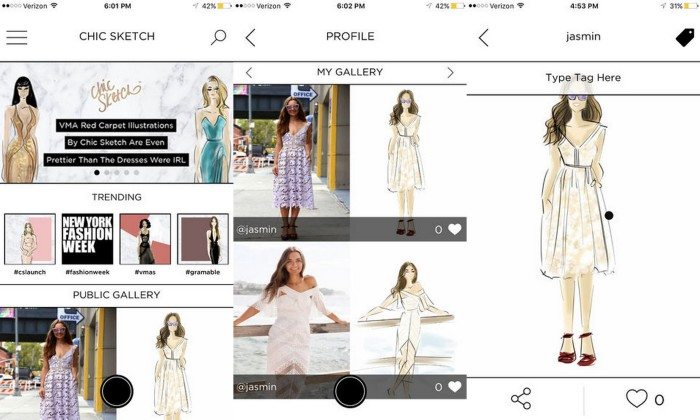Open the #fashionweek trending tile
The width and height of the screenshot is (700, 420).
[87, 240]
